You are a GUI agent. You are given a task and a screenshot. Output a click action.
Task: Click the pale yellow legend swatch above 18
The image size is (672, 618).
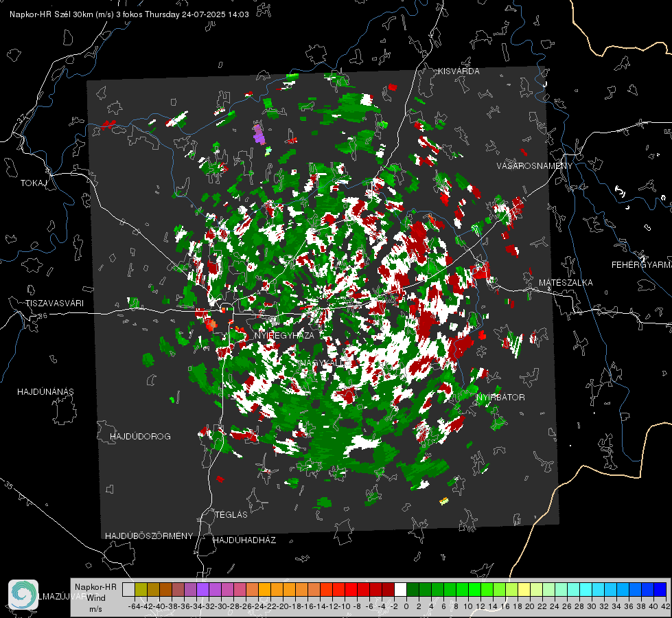click(x=524, y=590)
